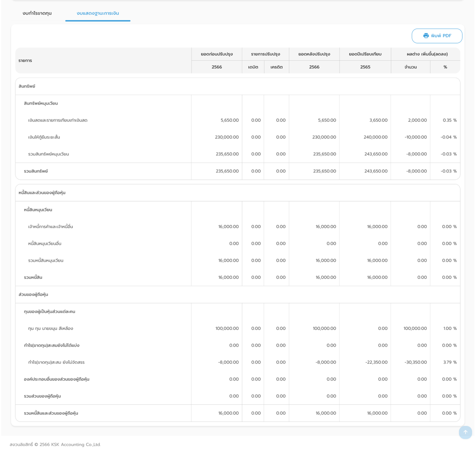
Task: Click the scroll-to-top arrow icon
Action: click(465, 432)
